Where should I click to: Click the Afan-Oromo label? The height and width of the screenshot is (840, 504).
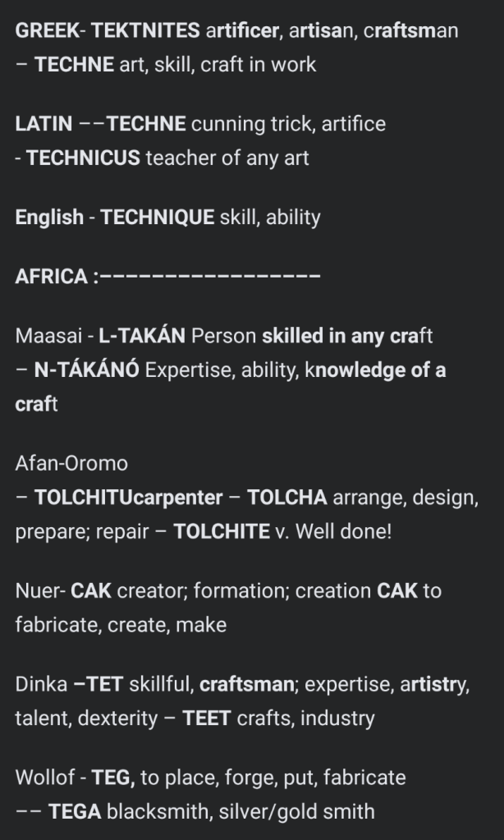pos(71,463)
